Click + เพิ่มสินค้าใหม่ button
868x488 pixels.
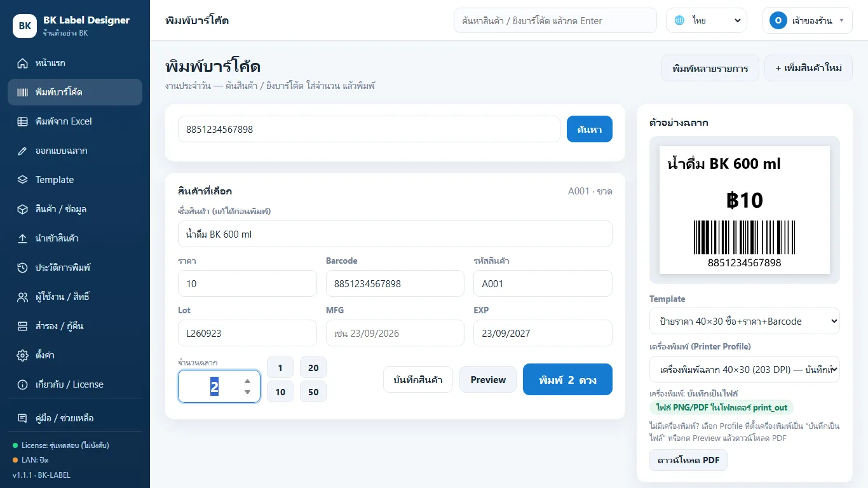tap(808, 68)
